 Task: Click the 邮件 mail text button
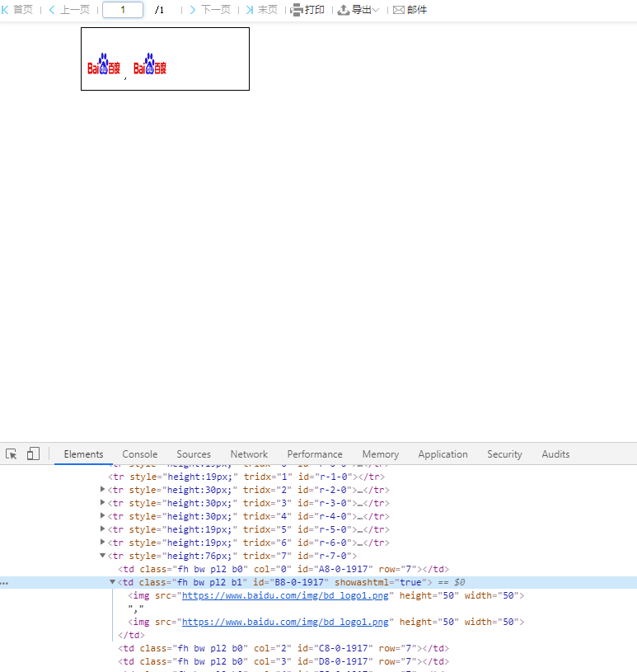click(417, 10)
